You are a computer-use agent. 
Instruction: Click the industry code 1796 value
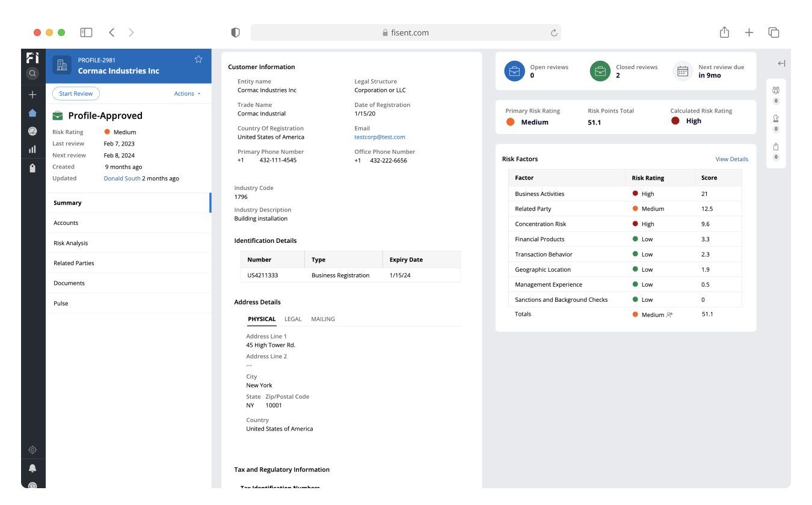pos(241,197)
